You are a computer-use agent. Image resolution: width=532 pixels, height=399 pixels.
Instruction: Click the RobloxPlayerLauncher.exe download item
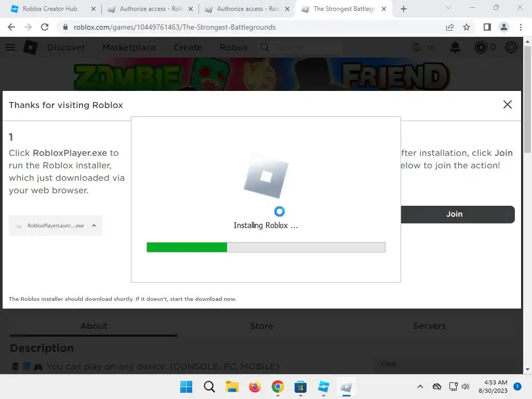(55, 225)
